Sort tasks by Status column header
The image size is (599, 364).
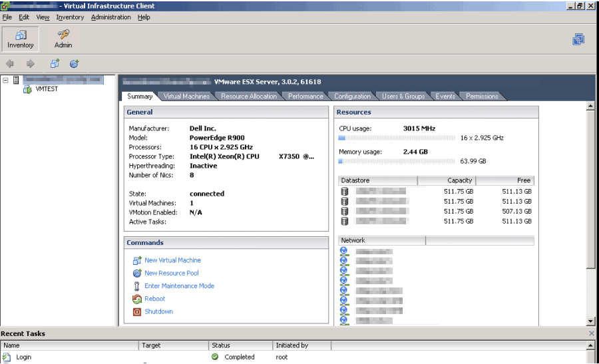[x=241, y=345]
